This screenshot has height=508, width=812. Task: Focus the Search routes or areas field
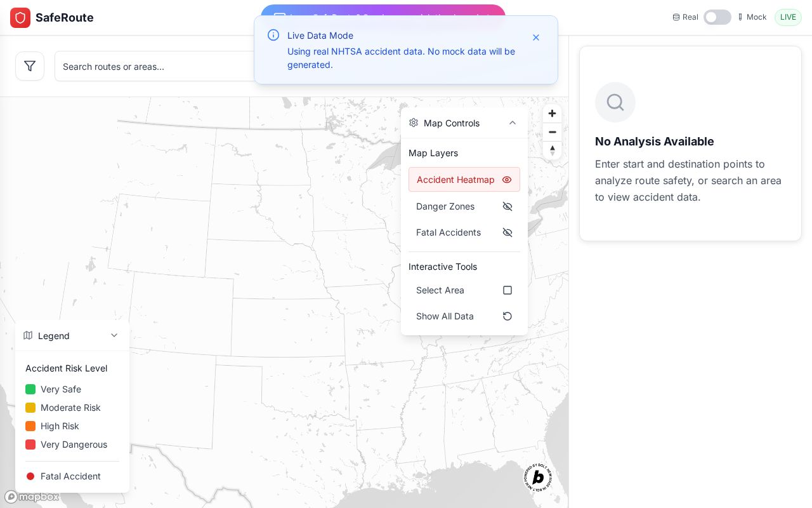pyautogui.click(x=155, y=66)
